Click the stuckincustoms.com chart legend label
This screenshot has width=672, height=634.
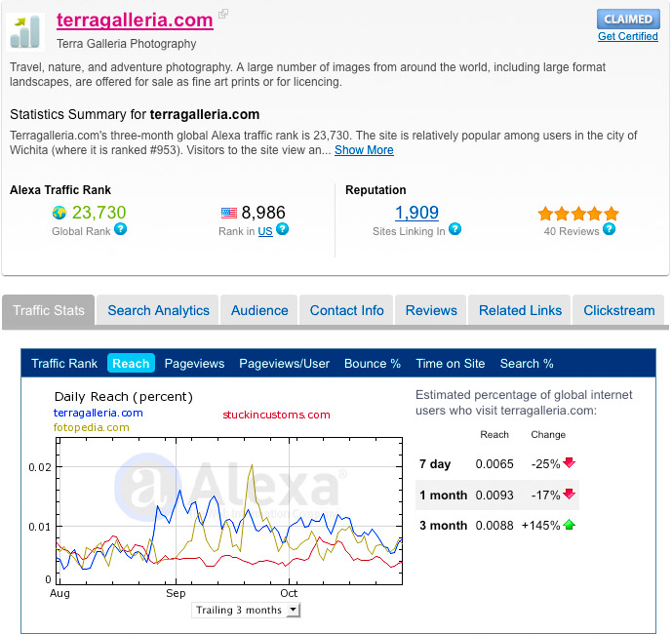click(276, 415)
